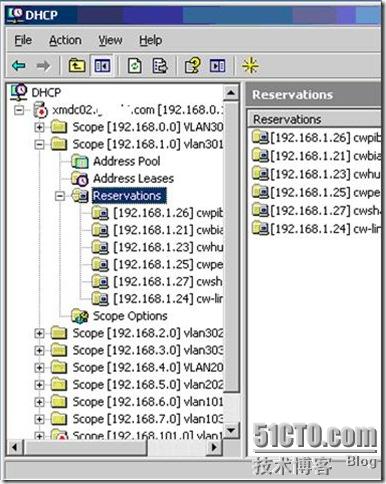Click the Scope 192.168.6.0 folder icon
Viewport: 386px width, 484px height.
click(x=59, y=401)
